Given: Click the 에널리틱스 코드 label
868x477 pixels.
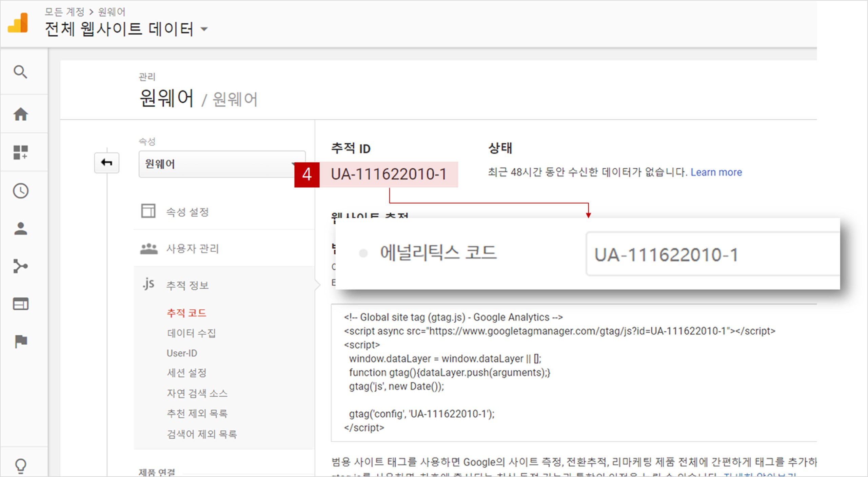Looking at the screenshot, I should [438, 253].
